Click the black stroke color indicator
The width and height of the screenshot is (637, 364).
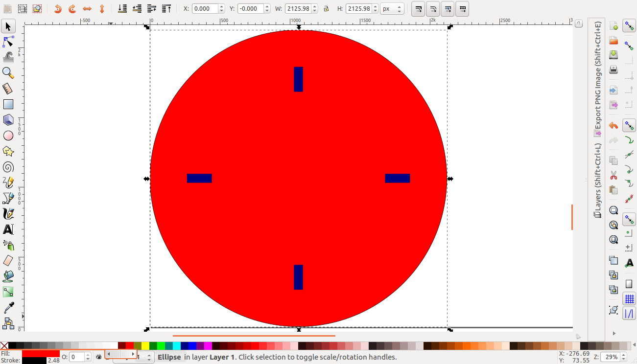tap(34, 361)
